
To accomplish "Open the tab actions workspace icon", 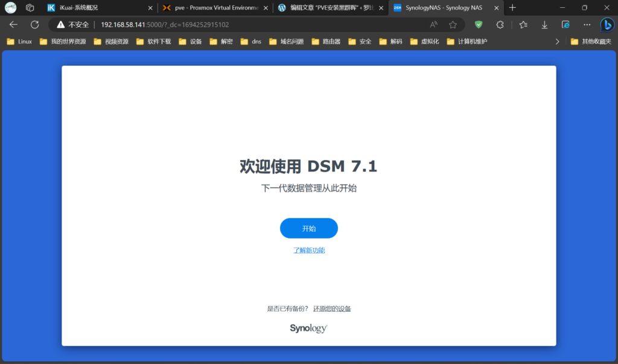I will click(x=30, y=8).
